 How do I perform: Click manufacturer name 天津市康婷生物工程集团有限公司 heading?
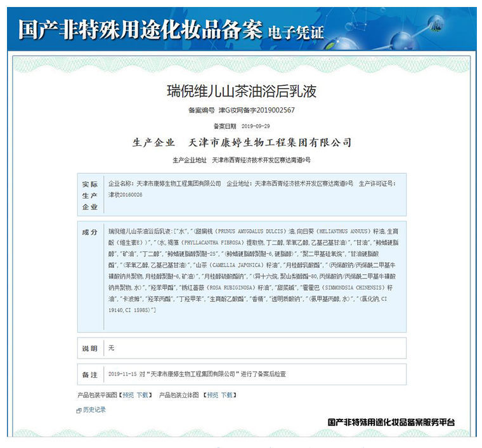[x=270, y=142]
